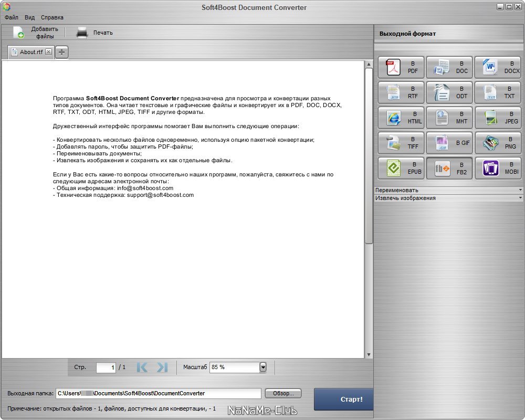Click the document vertical scrollbar

369,157
